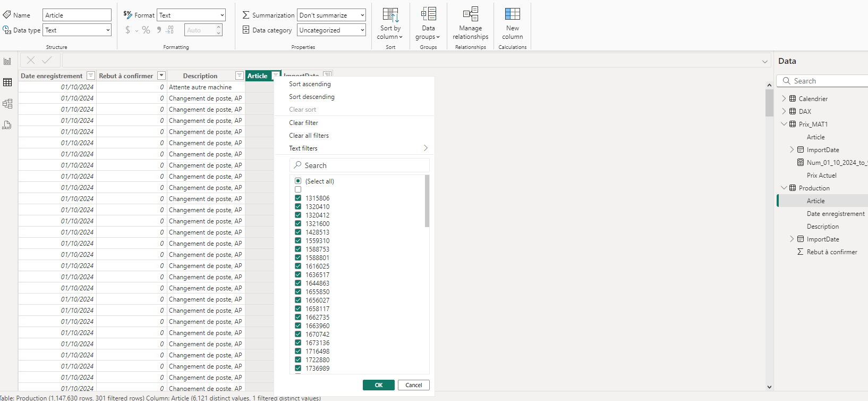Check the blank value checkbox under Select all
Viewport: 868px width, 401px height.
pos(298,189)
